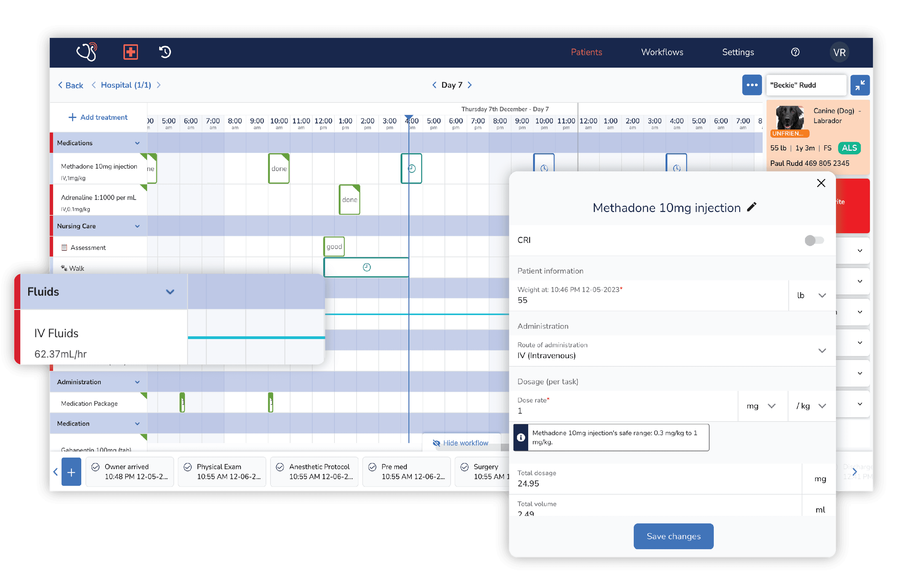The height and width of the screenshot is (588, 923).
Task: Click the Hospital (1/1) link
Action: pos(126,85)
